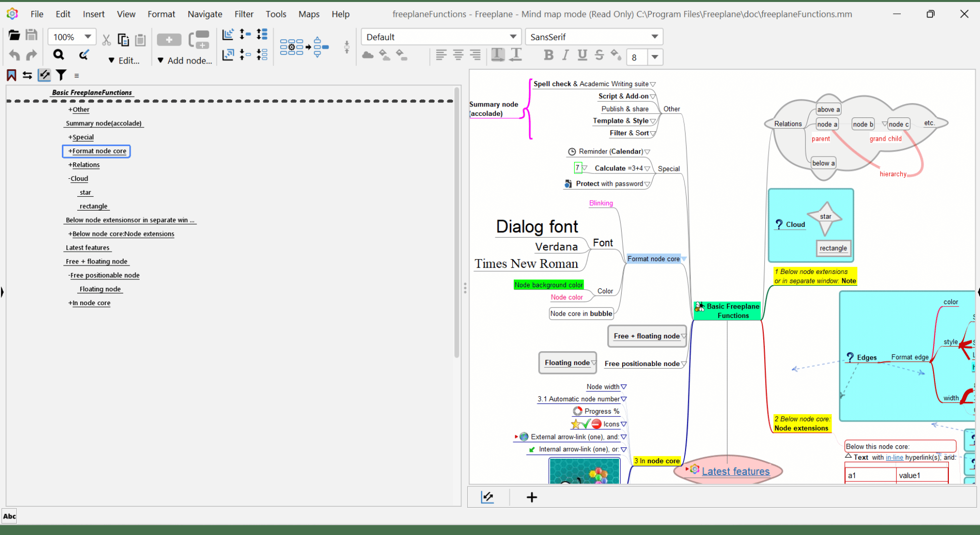
Task: Click the Save map icon
Action: click(x=31, y=35)
